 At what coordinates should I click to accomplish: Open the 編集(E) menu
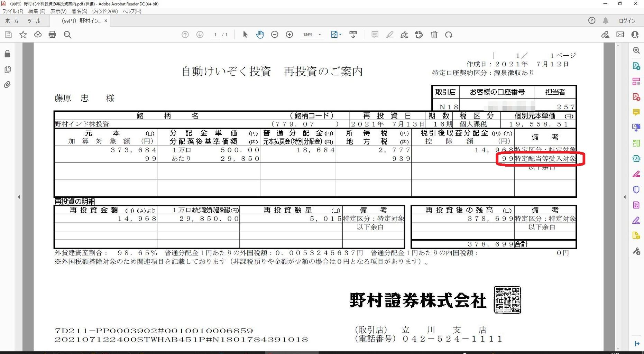click(x=37, y=11)
